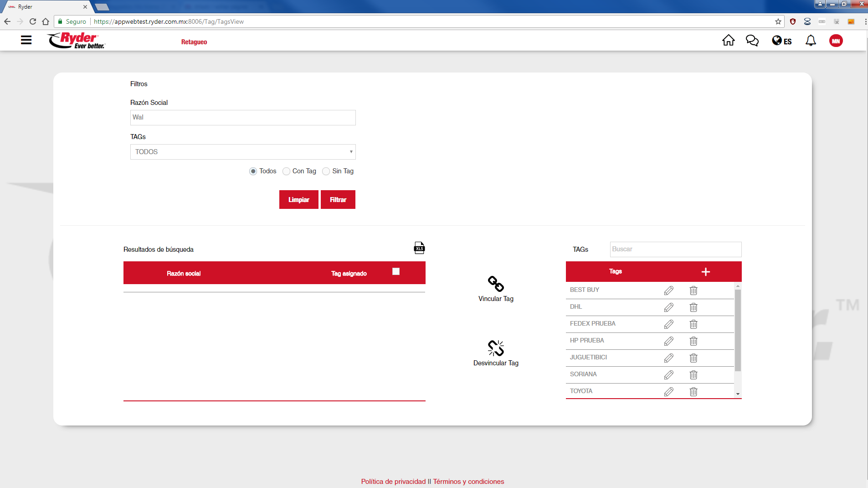868x488 pixels.
Task: Open the notifications bell
Action: 811,41
